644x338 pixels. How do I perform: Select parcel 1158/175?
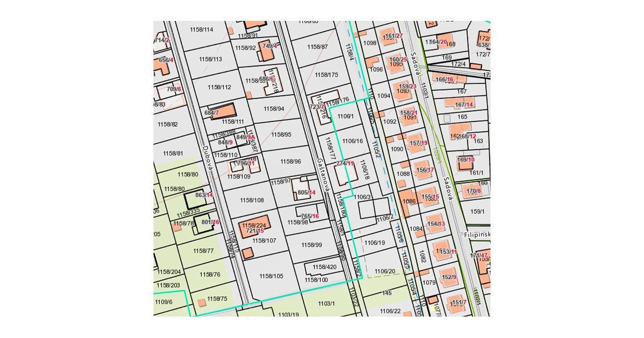point(326,75)
